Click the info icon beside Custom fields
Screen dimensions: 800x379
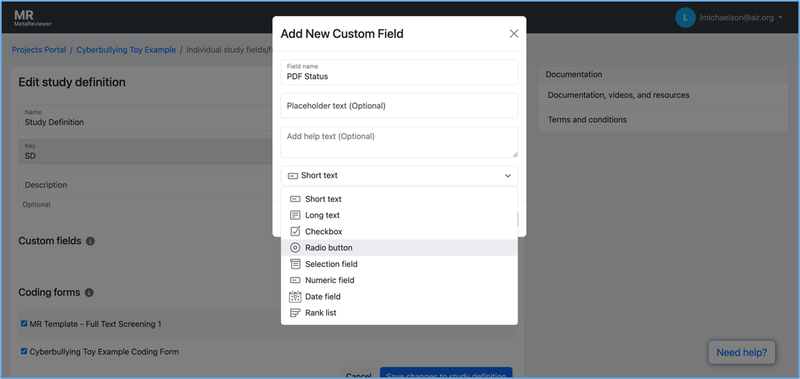[x=90, y=241]
